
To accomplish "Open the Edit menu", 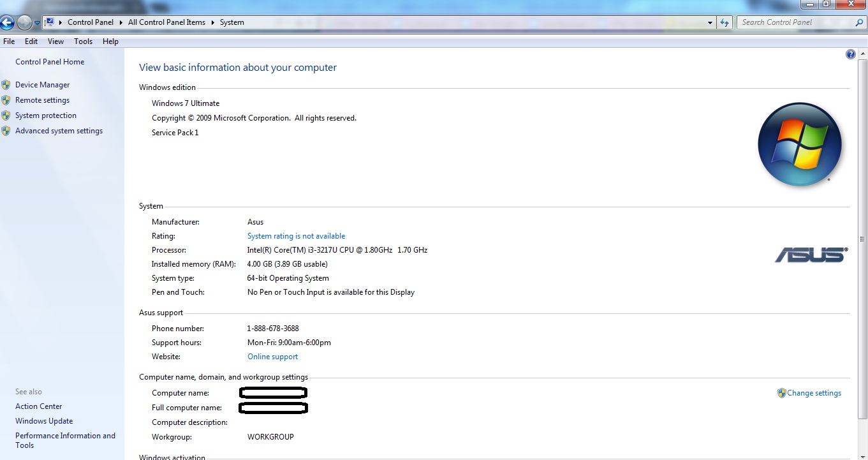I will [x=31, y=41].
